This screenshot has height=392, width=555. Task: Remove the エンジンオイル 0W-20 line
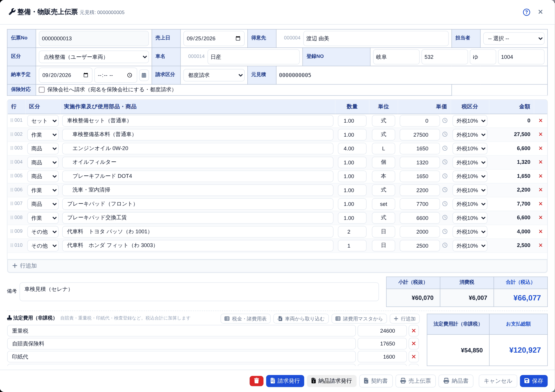coord(540,148)
